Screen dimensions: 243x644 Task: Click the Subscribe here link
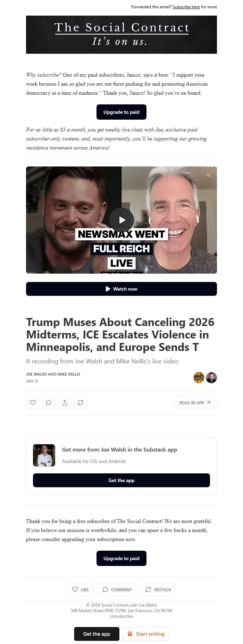(x=186, y=7)
